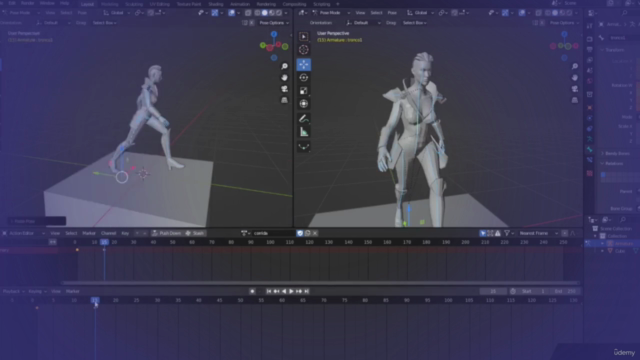
Task: Open the Render menu
Action: 27,3
